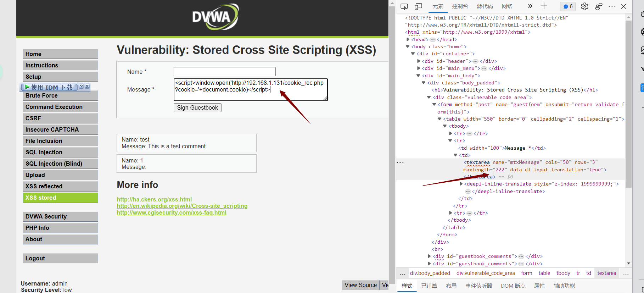Open DevTools settings gear
Viewport: 644px width, 293px height.
584,6
